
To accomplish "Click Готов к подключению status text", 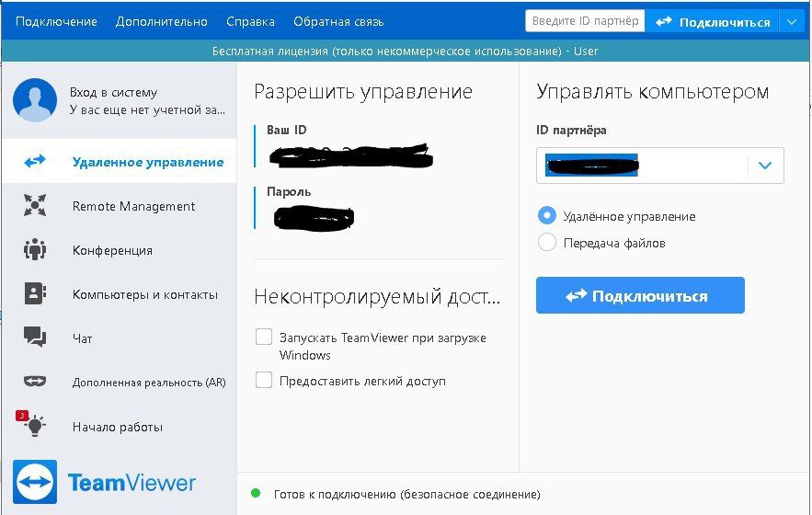I will click(x=406, y=494).
